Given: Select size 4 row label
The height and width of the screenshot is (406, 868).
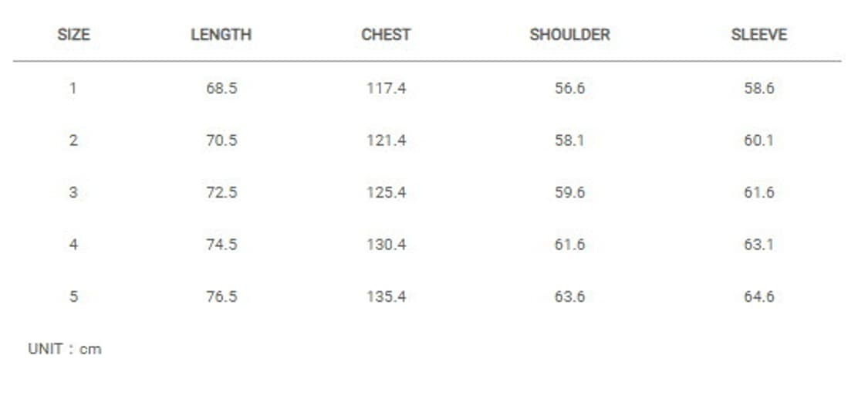Looking at the screenshot, I should click(x=73, y=245).
